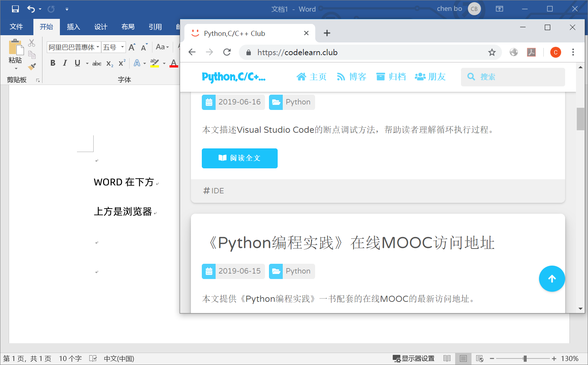
Task: Open the undo history dropdown arrow
Action: point(40,9)
